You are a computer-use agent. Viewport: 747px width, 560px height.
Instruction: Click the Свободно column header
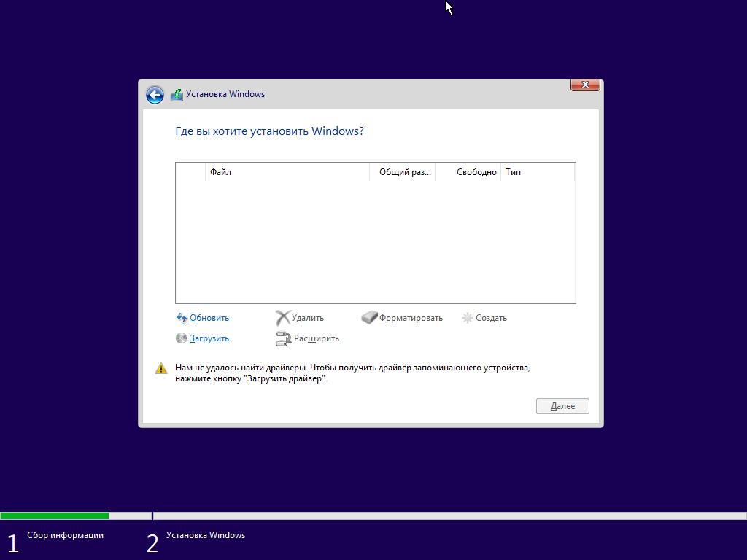[471, 172]
